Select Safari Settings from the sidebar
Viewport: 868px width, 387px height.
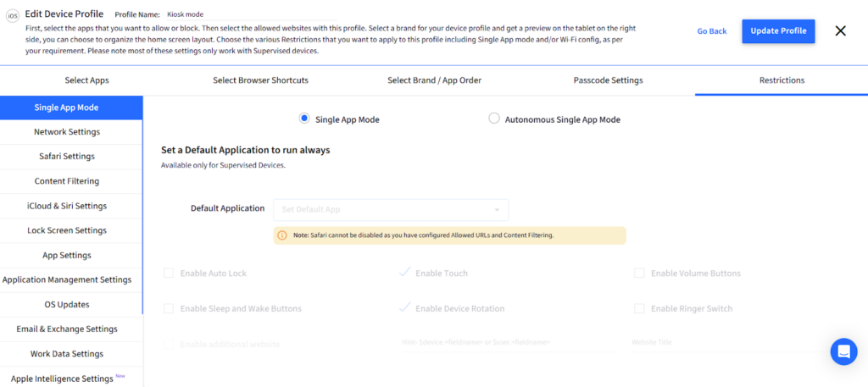[67, 157]
